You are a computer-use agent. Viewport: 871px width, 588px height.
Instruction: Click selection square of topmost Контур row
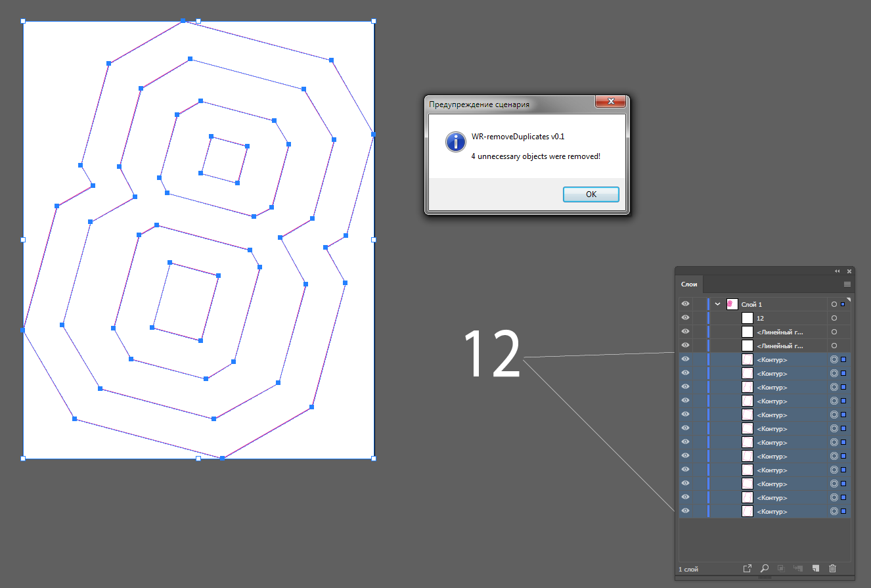point(843,359)
